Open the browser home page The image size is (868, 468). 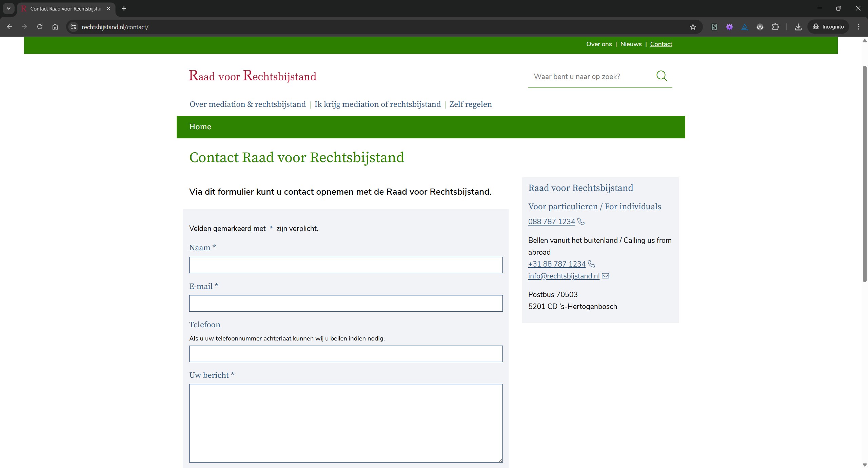pyautogui.click(x=55, y=27)
